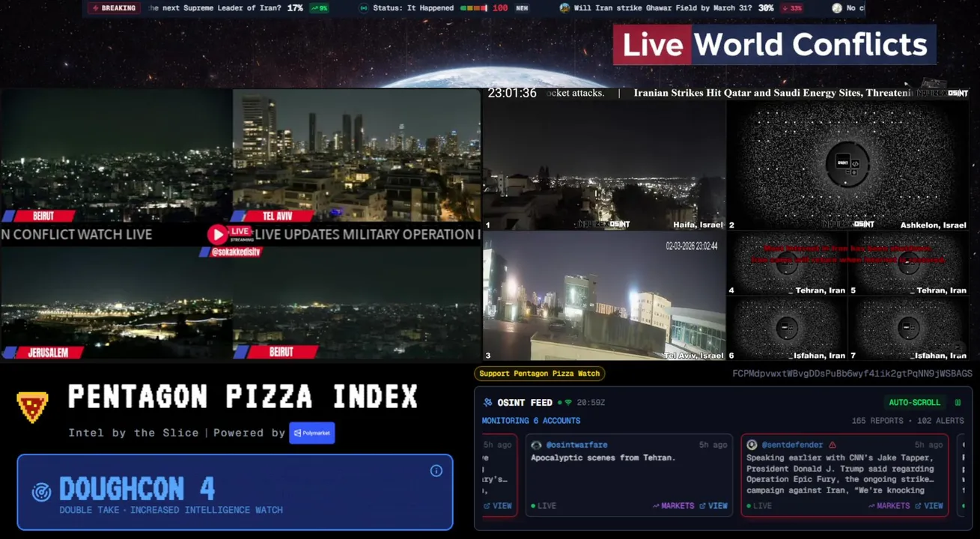Click the @sentdefender account avatar
Image resolution: width=980 pixels, height=539 pixels.
[x=752, y=445]
